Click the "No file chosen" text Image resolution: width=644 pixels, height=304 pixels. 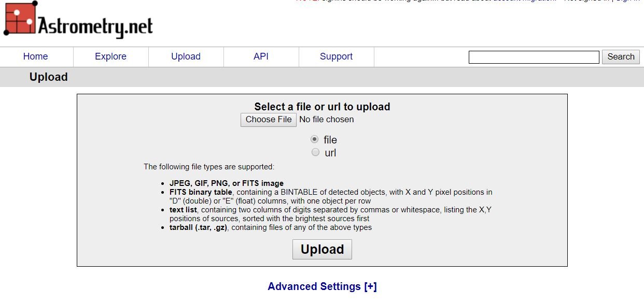click(x=327, y=120)
